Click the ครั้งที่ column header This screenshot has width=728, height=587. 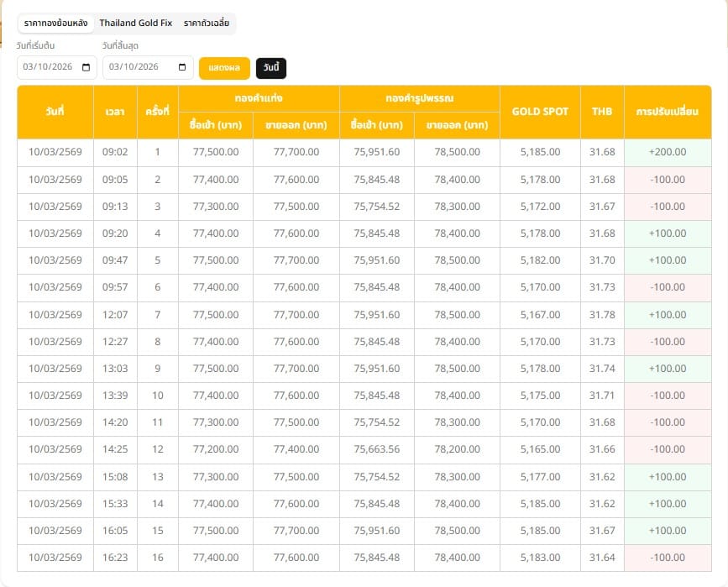pos(156,111)
